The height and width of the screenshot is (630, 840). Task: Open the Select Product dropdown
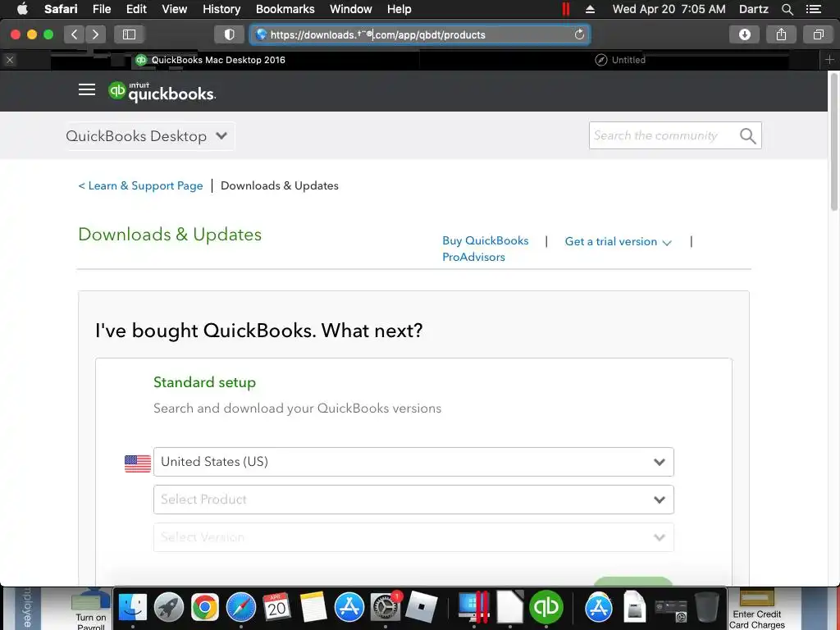point(413,500)
